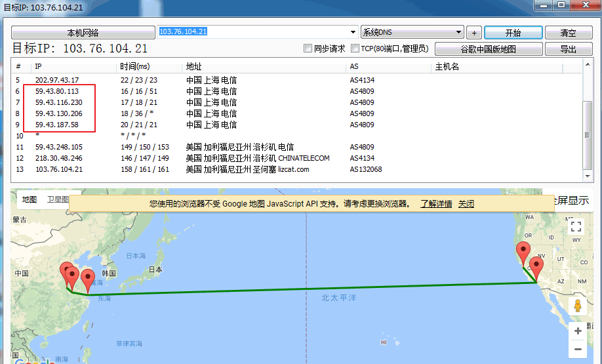Click the 导出 export button
This screenshot has width=602, height=364.
[x=568, y=49]
